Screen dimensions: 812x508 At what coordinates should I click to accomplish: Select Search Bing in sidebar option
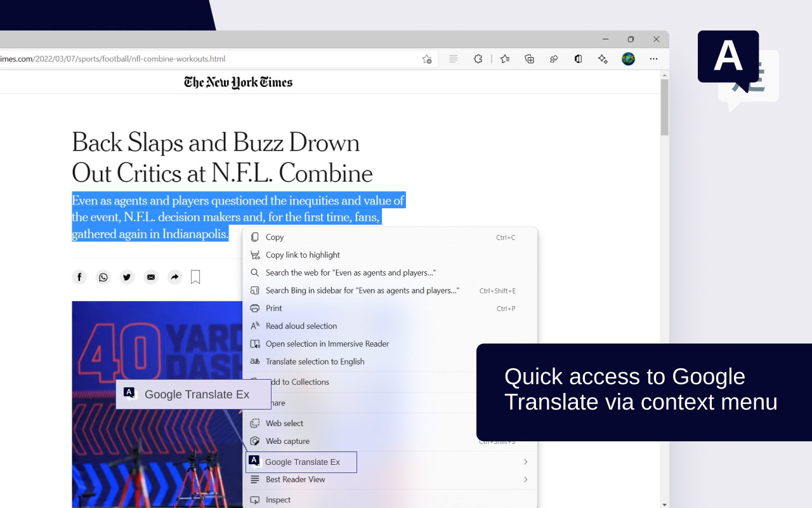pos(390,290)
